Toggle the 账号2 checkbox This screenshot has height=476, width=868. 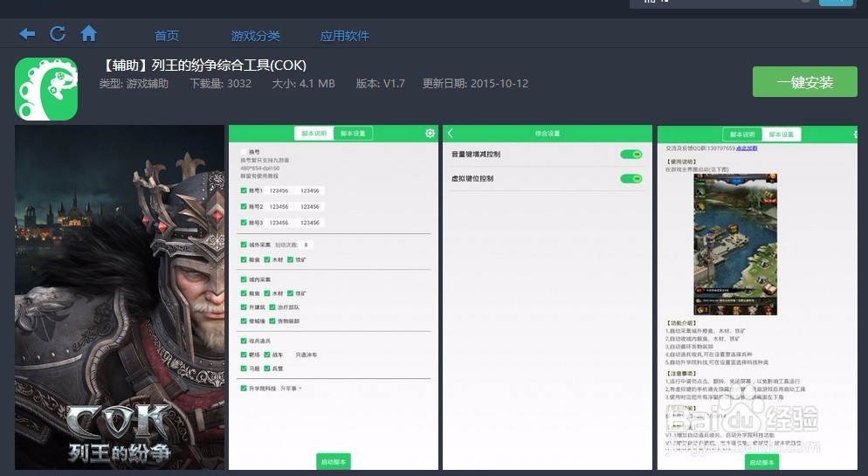tap(244, 206)
